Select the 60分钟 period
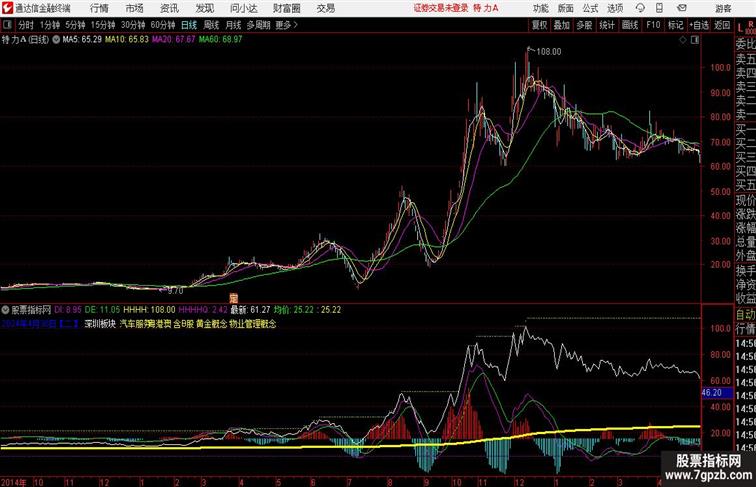Viewport: 756px width, 487px height. point(163,25)
